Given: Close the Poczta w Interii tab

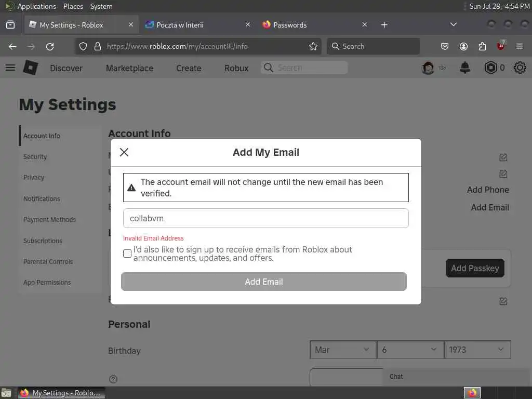Looking at the screenshot, I should pos(248,24).
